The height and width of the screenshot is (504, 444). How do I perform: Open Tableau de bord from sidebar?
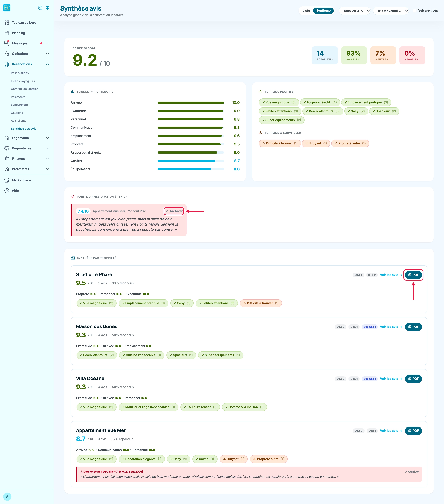pos(24,22)
